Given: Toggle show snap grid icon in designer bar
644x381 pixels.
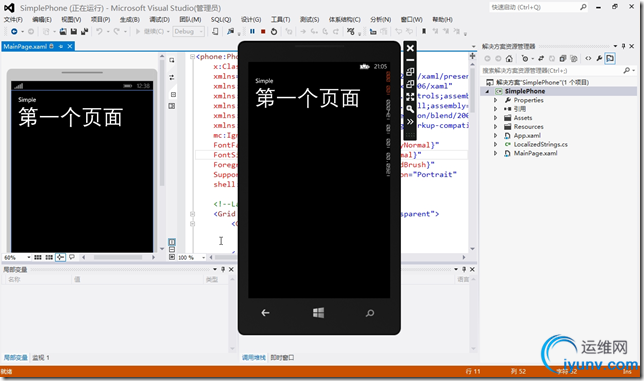Looking at the screenshot, I should click(38, 257).
